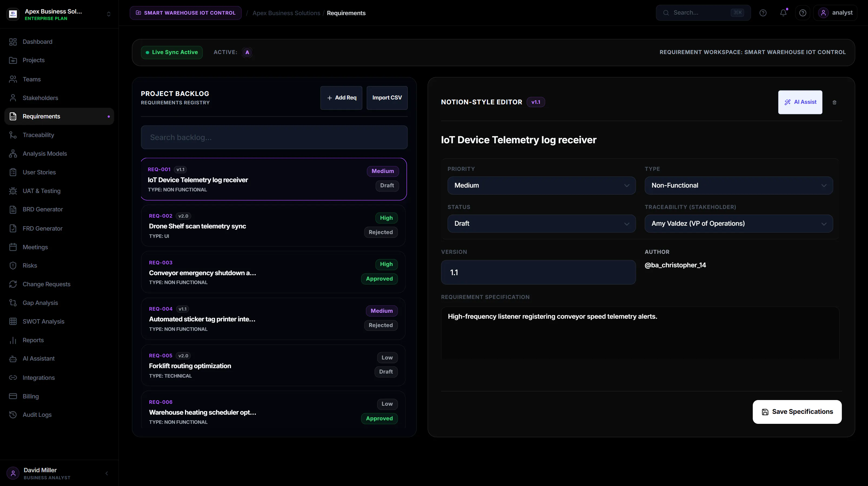
Task: Open the Stakeholders page
Action: click(x=59, y=98)
